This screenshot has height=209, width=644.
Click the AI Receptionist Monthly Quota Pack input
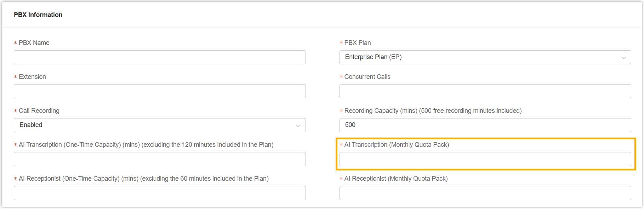coord(485,193)
